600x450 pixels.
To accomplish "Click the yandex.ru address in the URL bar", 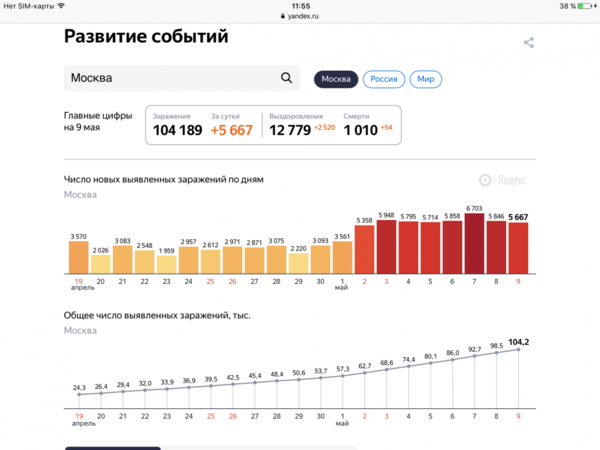I will point(305,17).
